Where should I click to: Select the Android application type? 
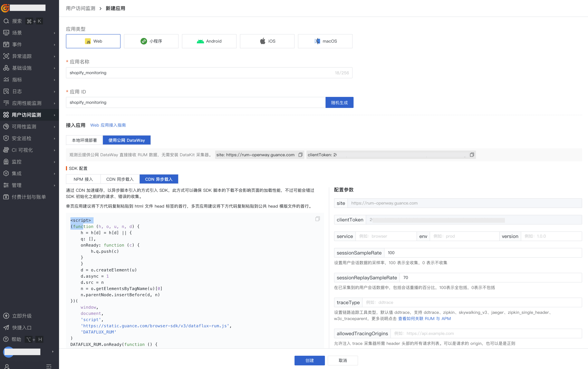tap(209, 41)
